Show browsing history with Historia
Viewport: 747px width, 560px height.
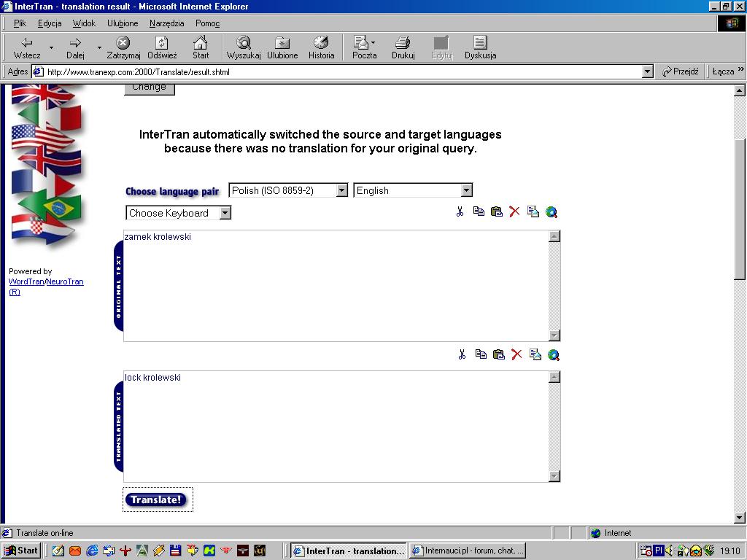coord(321,47)
